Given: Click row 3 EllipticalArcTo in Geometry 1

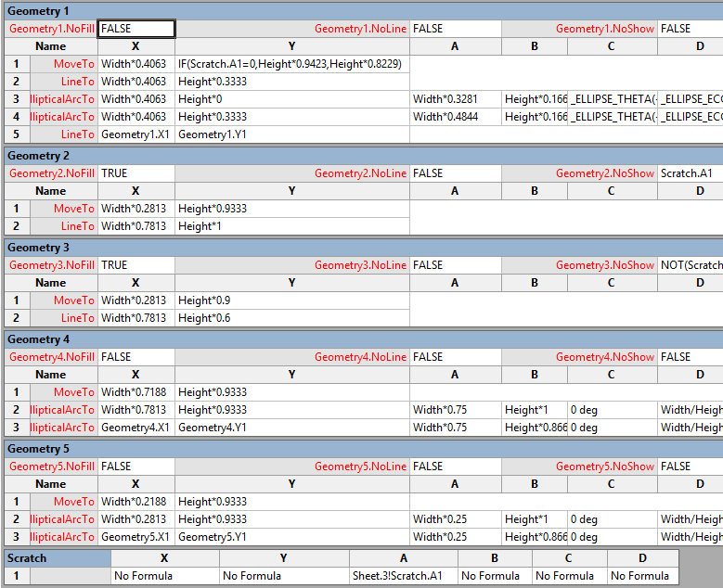Looking at the screenshot, I should click(x=63, y=99).
